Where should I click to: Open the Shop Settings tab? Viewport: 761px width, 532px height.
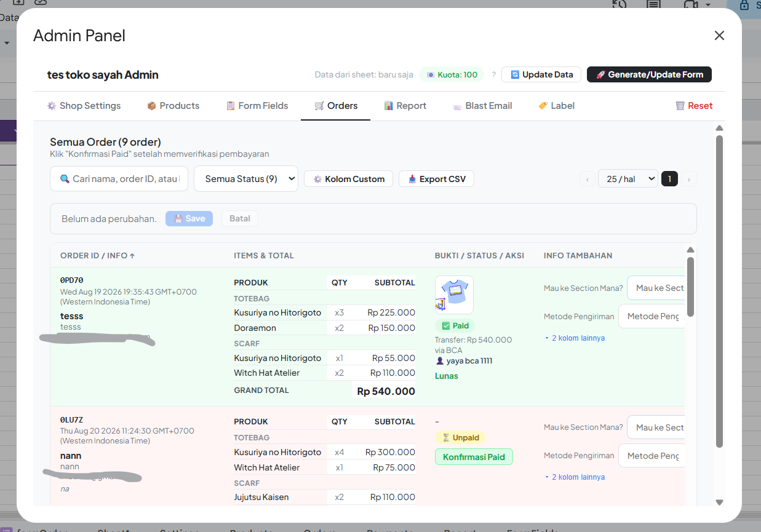click(84, 106)
